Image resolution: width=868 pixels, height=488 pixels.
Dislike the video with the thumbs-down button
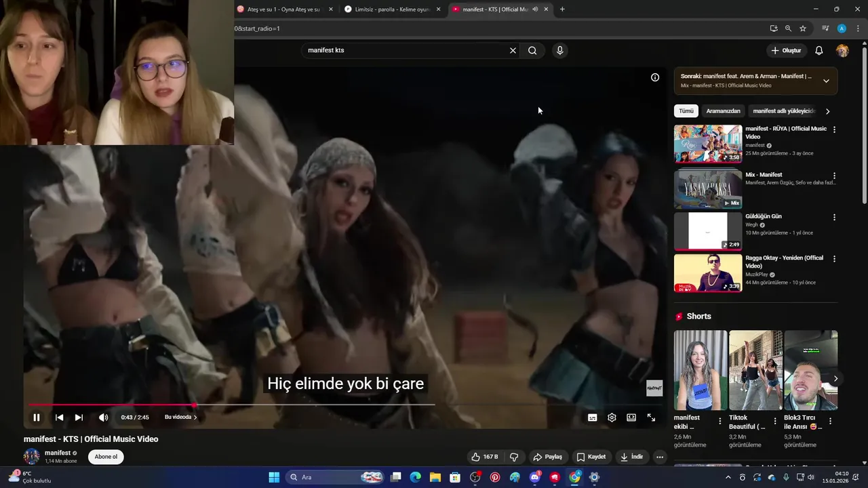tap(514, 457)
